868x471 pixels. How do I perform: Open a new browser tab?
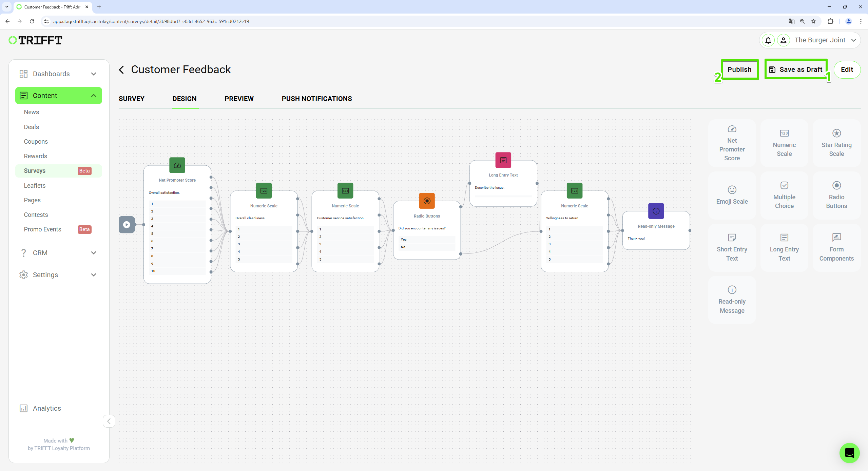99,7
